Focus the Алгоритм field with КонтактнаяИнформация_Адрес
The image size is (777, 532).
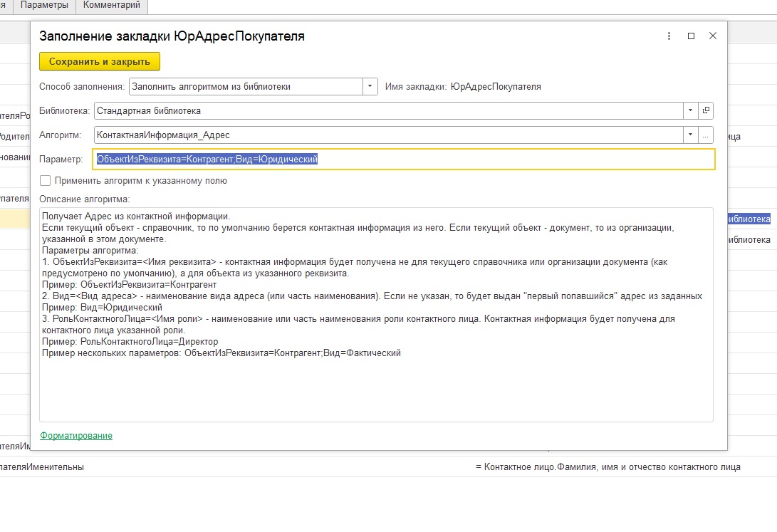tap(389, 135)
